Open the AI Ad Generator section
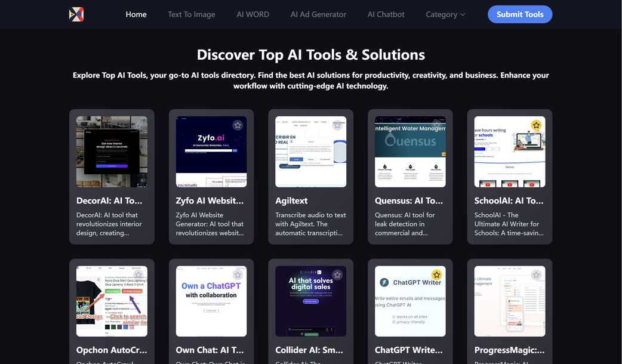This screenshot has width=622, height=364. tap(318, 14)
